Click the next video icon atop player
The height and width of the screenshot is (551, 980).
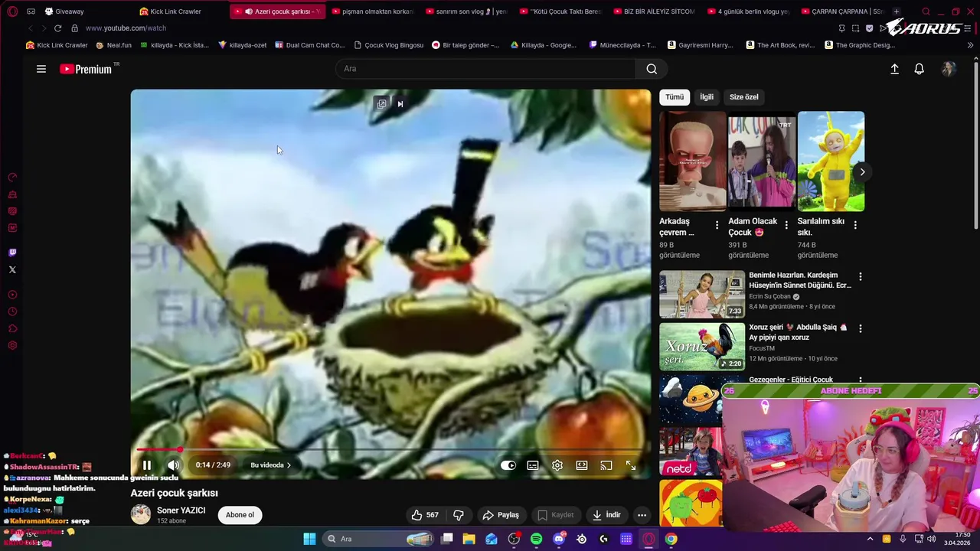400,104
